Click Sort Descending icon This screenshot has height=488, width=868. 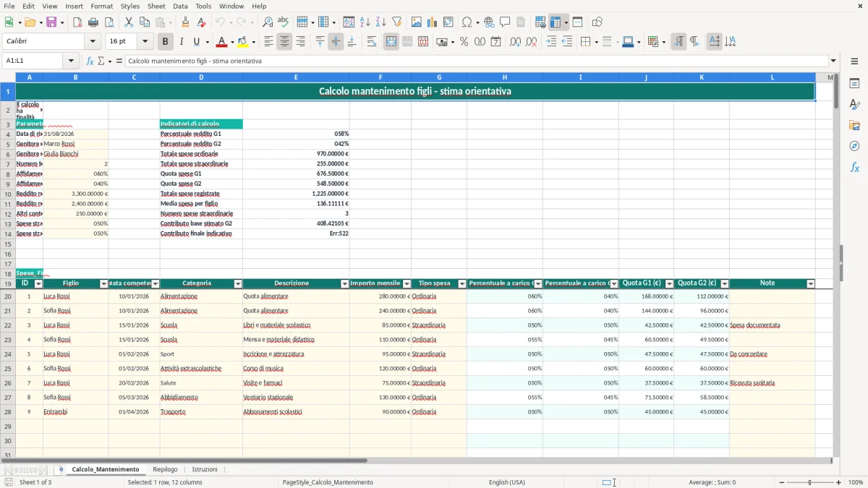(380, 22)
